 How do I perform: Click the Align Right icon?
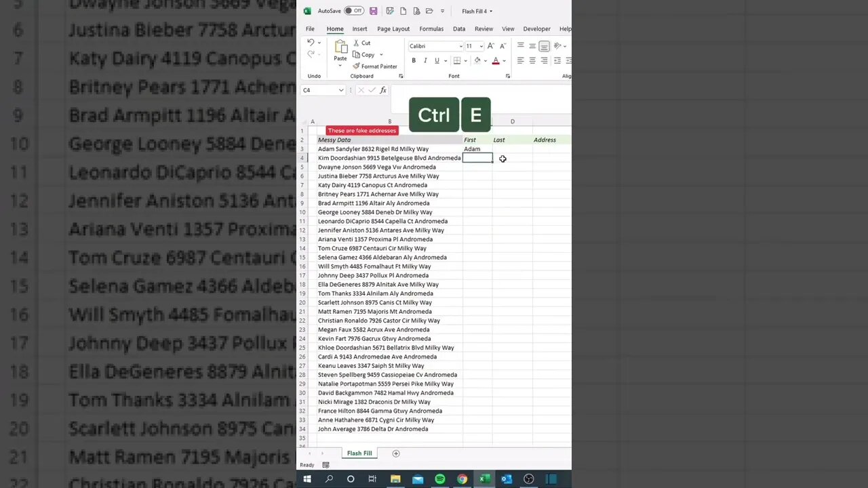544,60
